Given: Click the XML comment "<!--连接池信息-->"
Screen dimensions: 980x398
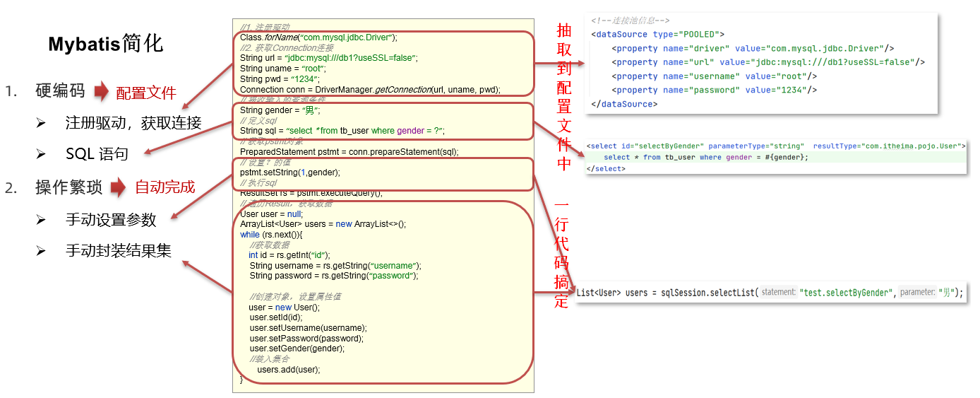Looking at the screenshot, I should pos(631,21).
